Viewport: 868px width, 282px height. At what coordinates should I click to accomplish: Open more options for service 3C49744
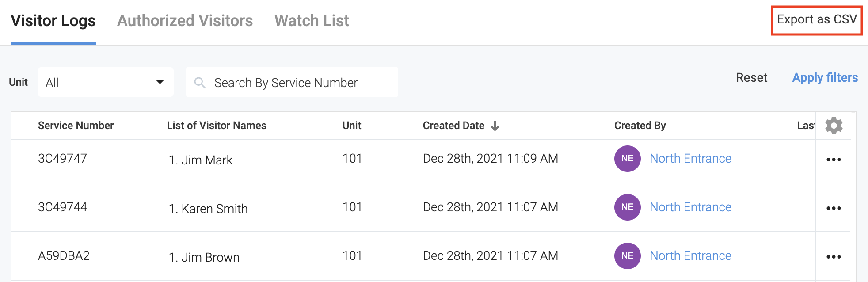click(x=834, y=208)
